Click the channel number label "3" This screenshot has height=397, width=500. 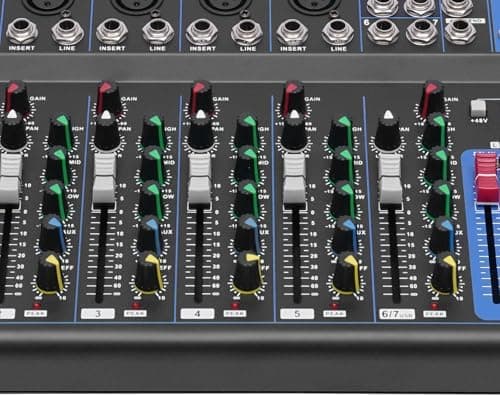pyautogui.click(x=98, y=314)
